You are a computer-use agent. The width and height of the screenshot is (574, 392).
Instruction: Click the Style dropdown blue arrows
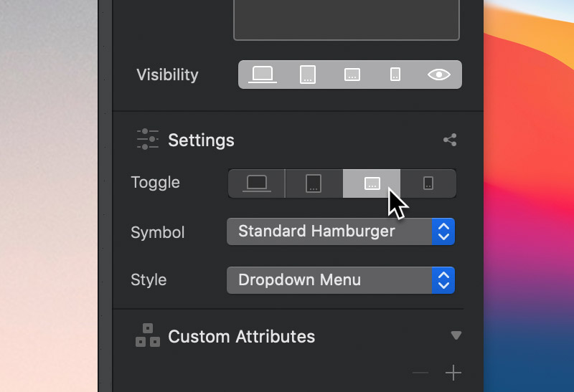coord(443,280)
